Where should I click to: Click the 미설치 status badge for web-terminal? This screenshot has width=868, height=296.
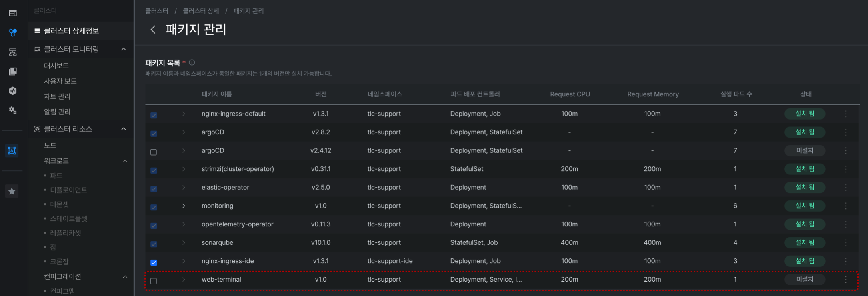(805, 279)
